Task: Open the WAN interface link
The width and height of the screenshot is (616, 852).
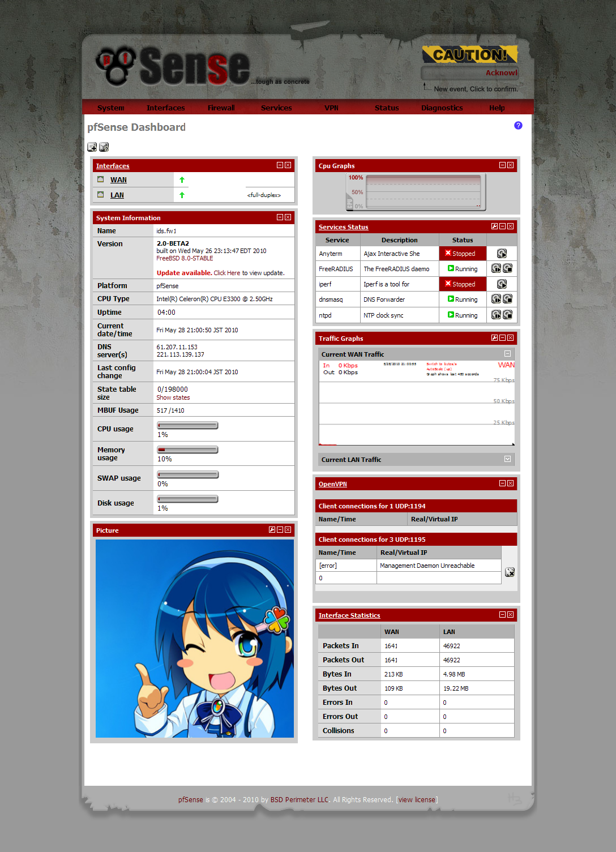Action: [x=118, y=180]
